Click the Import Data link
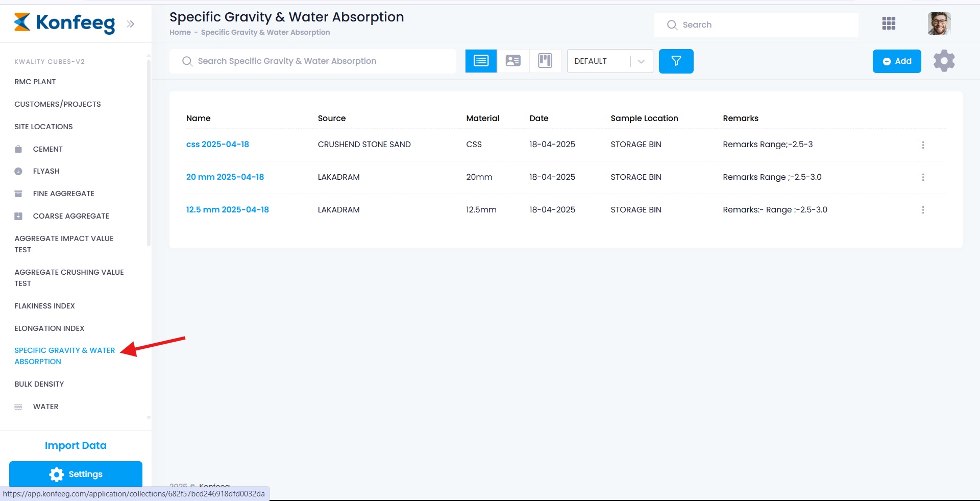This screenshot has height=501, width=980. click(76, 445)
